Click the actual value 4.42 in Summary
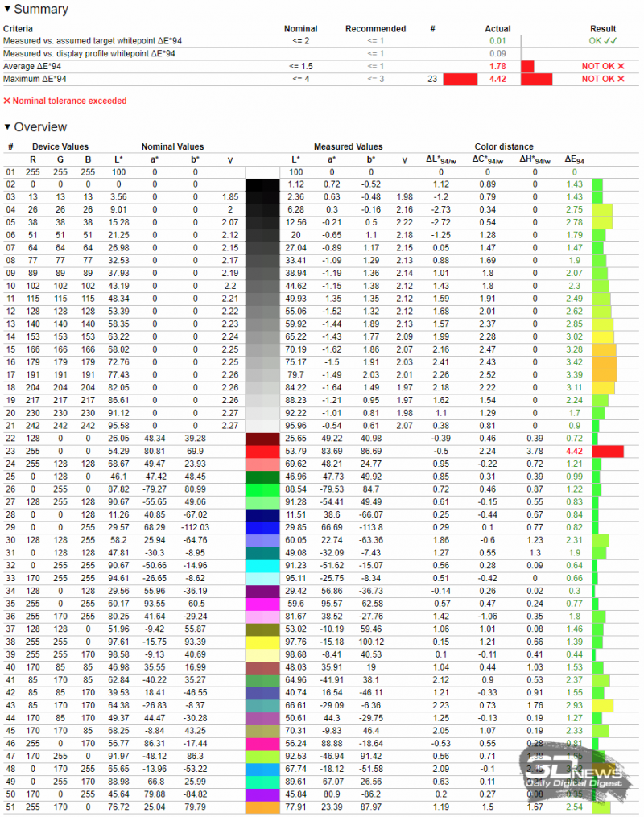 (497, 79)
